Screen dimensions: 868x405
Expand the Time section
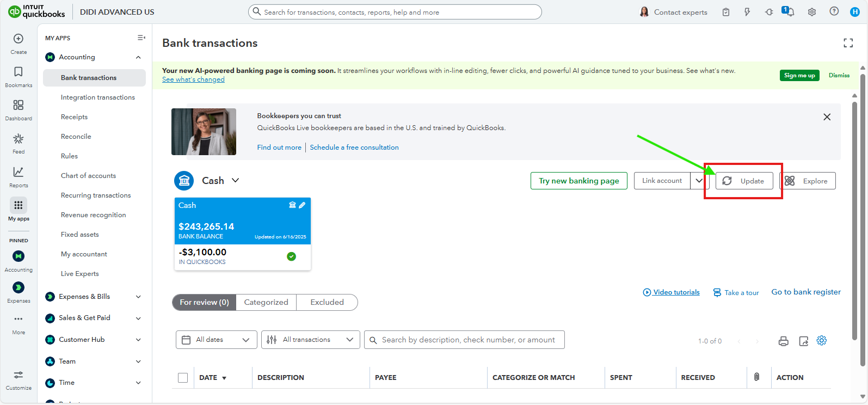(x=138, y=383)
